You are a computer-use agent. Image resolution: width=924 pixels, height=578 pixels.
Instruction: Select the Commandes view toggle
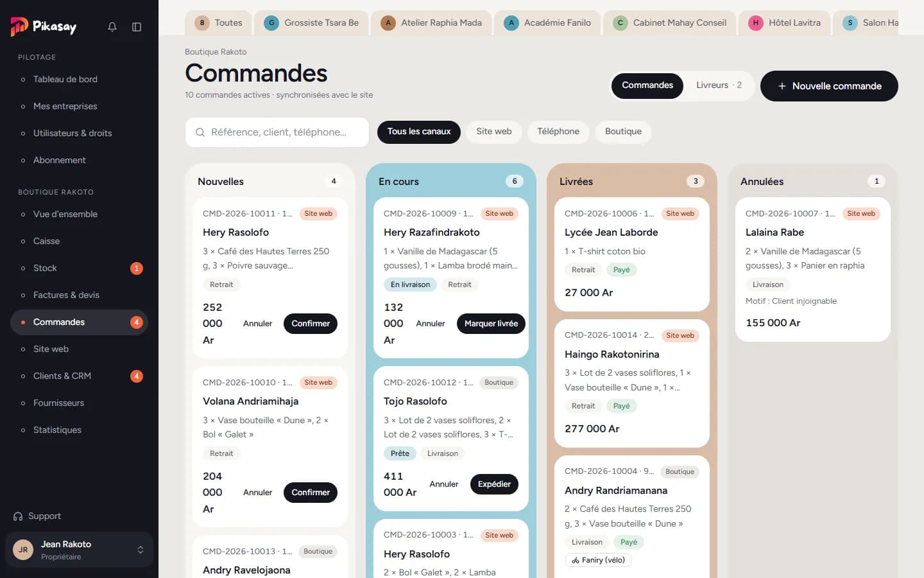click(647, 85)
